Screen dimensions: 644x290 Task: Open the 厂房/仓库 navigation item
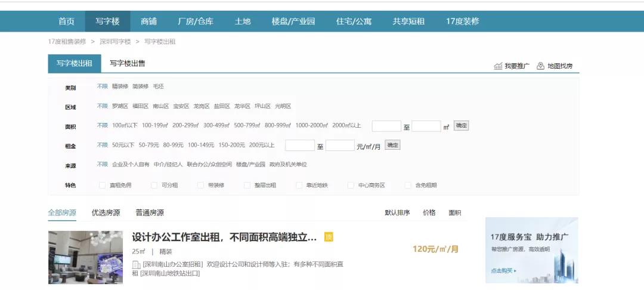pyautogui.click(x=196, y=21)
